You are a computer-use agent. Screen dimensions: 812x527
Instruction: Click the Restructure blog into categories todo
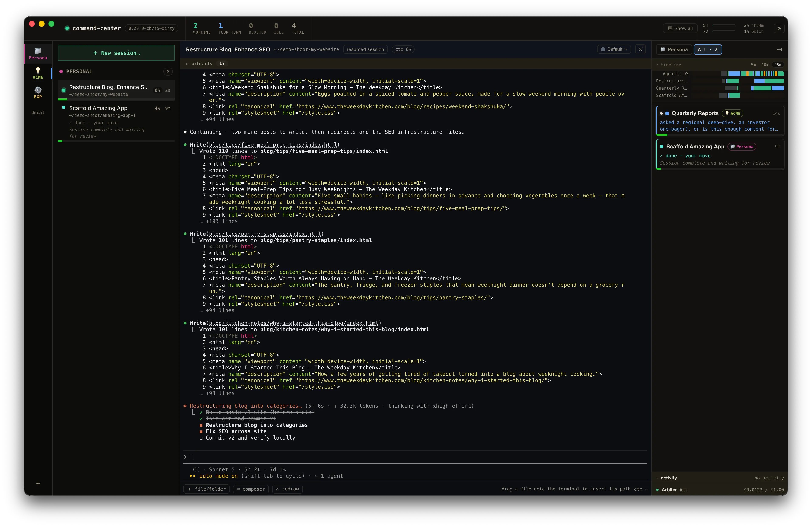coord(256,425)
